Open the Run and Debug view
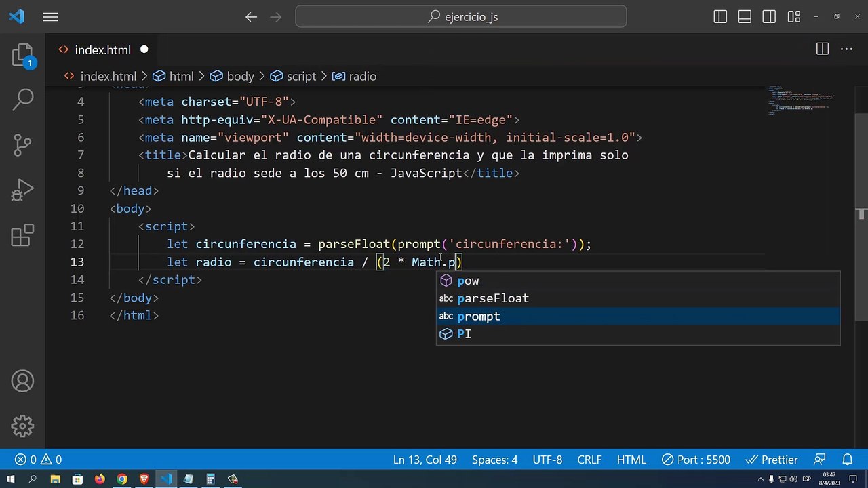The image size is (868, 488). pos(22,190)
